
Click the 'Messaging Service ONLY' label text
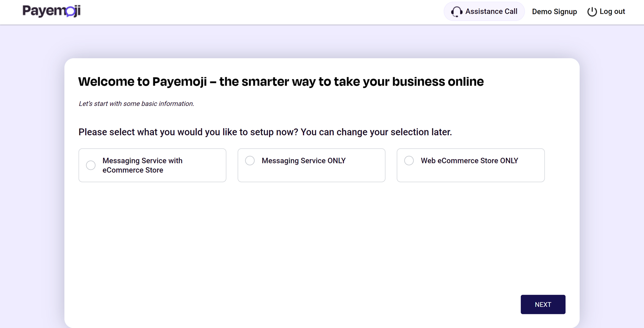(x=304, y=161)
